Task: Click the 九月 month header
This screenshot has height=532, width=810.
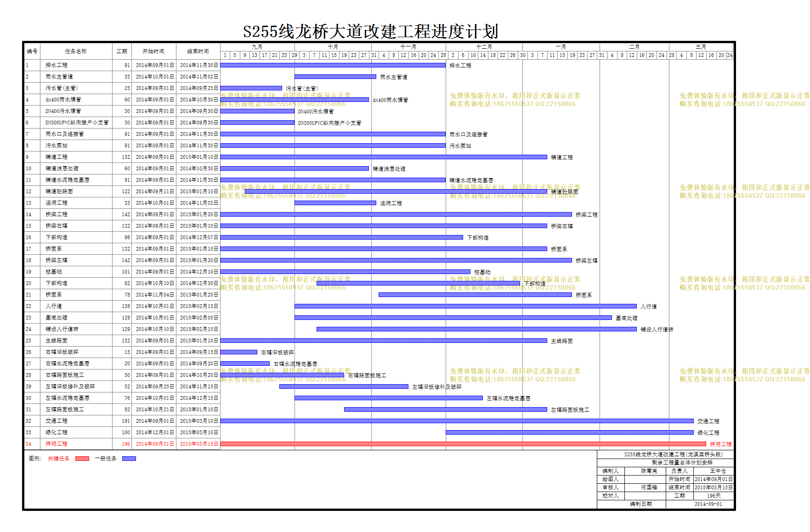Action: [x=257, y=47]
